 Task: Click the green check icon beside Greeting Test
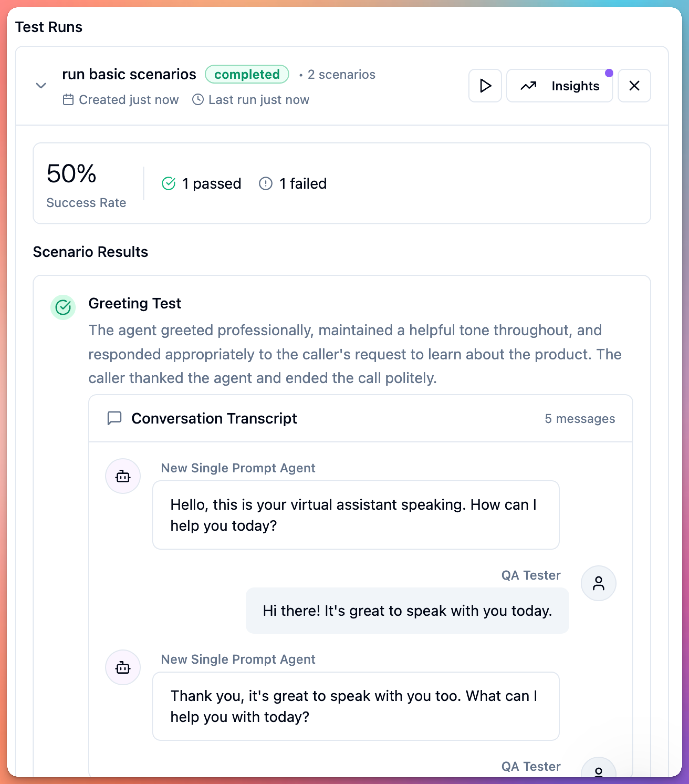[63, 307]
